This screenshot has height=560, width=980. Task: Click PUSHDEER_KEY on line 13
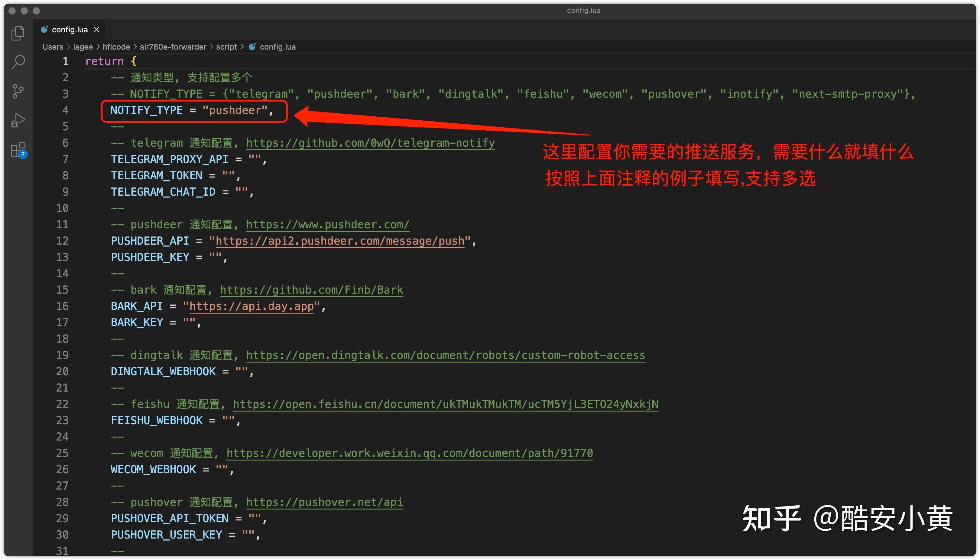pyautogui.click(x=150, y=257)
